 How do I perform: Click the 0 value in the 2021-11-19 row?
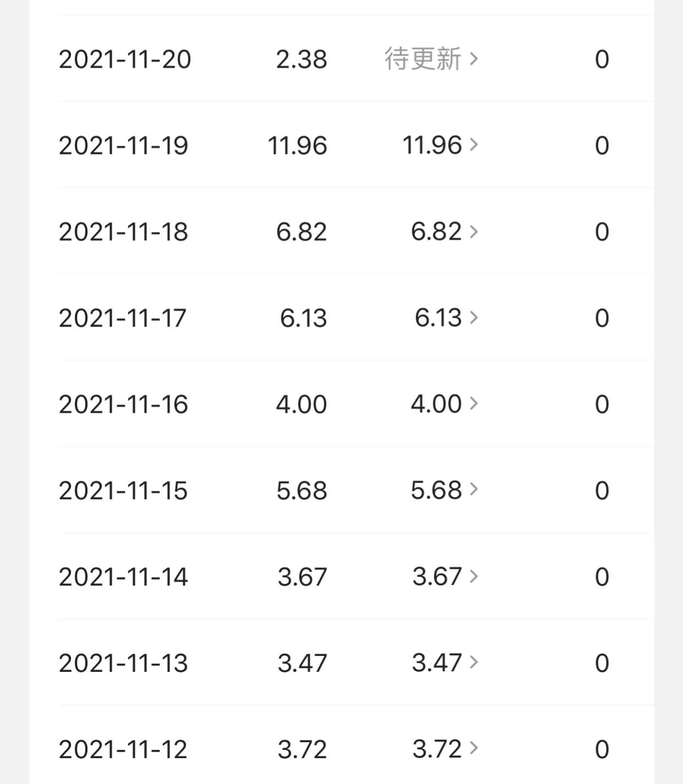click(x=602, y=146)
